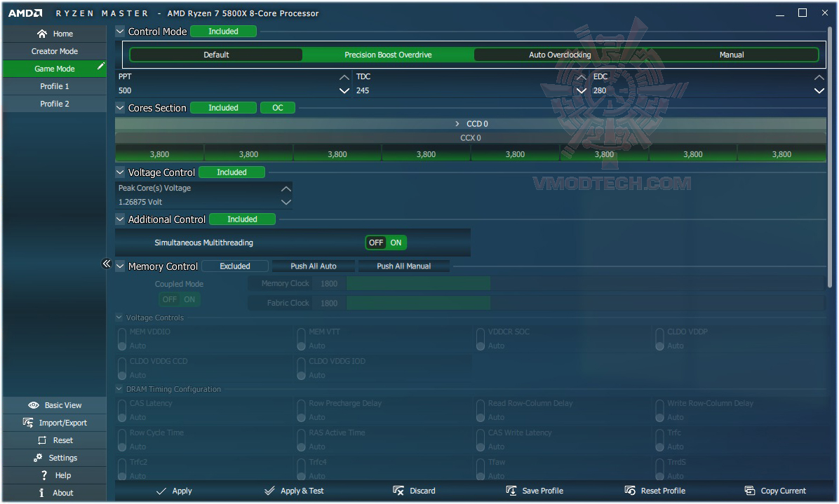
Task: Select the Auto Overclocking mode
Action: (560, 55)
